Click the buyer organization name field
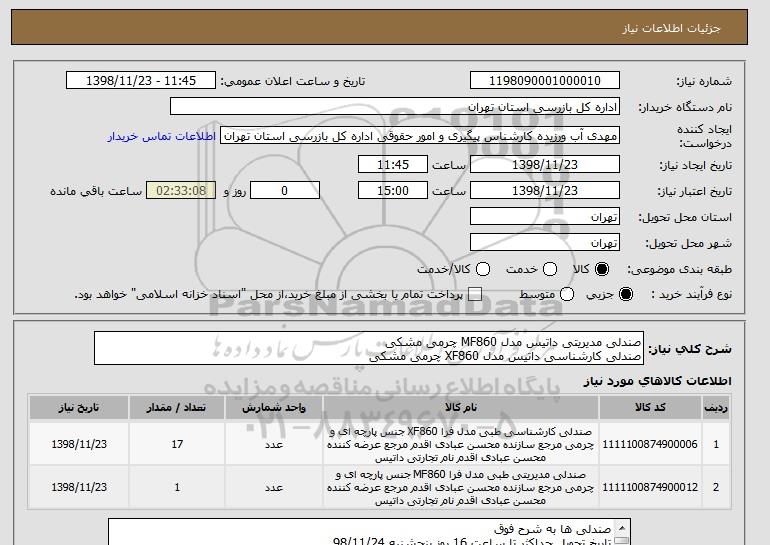Screen dimensions: 770x545 tap(395, 107)
